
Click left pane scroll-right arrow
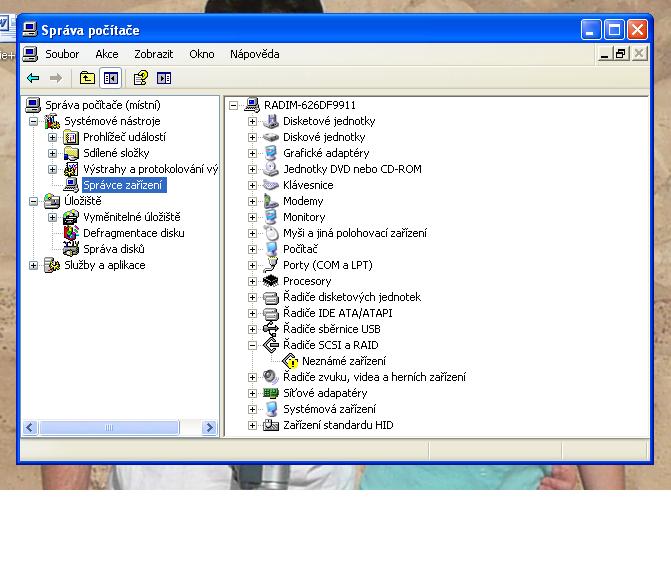point(209,428)
